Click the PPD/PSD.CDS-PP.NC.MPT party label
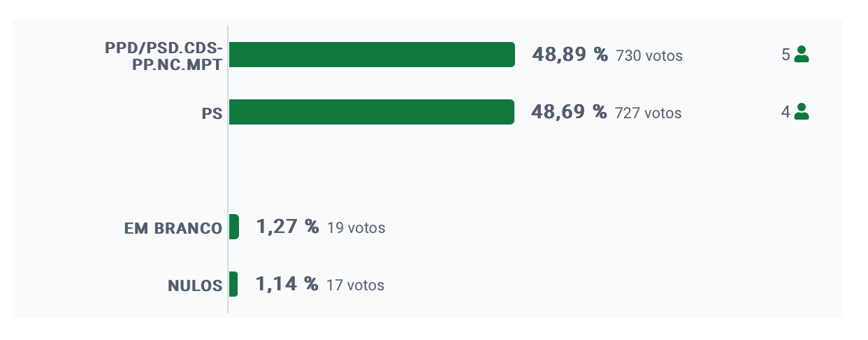This screenshot has height=340, width=868. [164, 55]
